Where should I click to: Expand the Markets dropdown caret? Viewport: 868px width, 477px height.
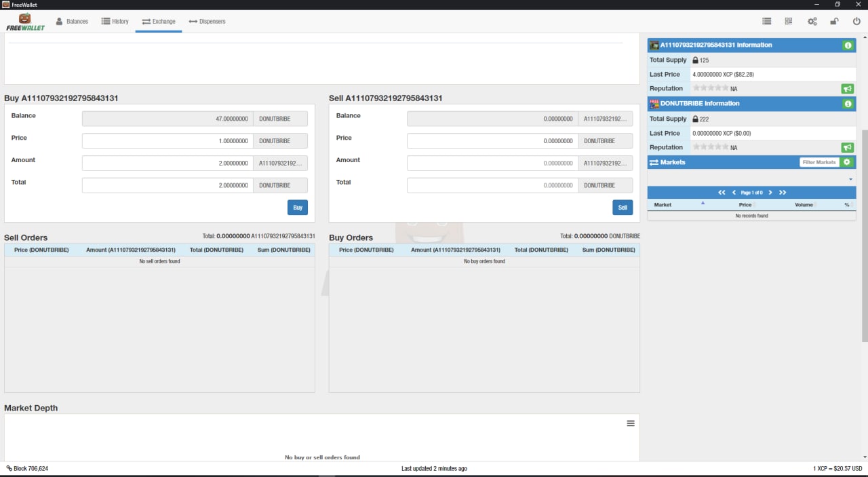[x=850, y=179]
